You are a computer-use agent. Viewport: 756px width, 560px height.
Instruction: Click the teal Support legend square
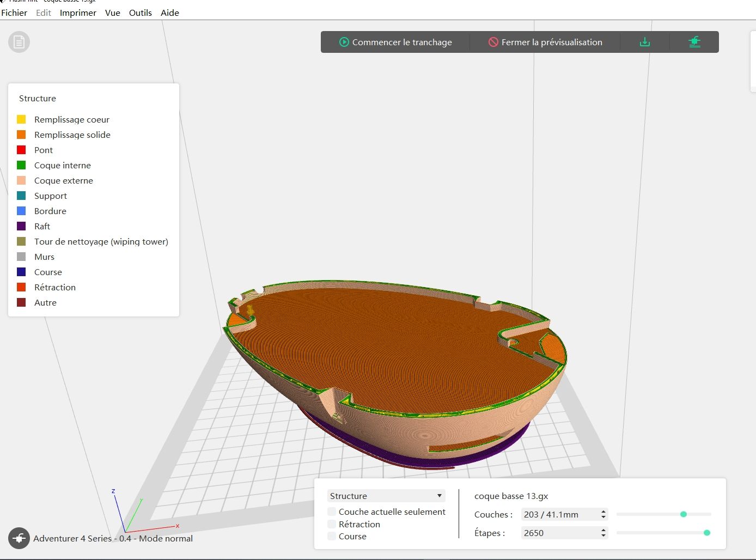tap(21, 196)
